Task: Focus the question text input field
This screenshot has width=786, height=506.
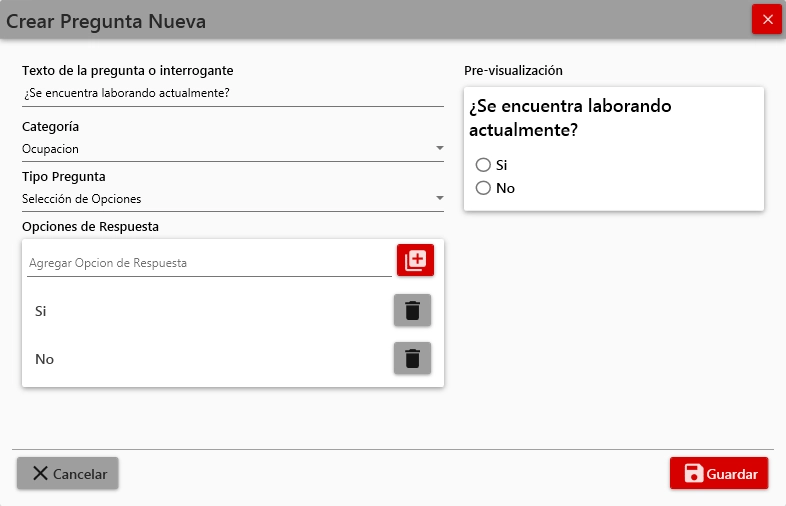Action: [232, 94]
